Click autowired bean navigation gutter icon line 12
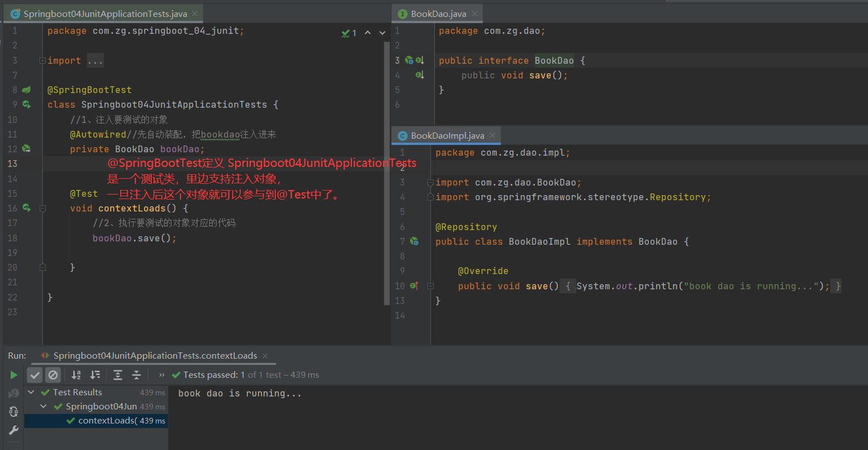Screen dimensions: 868x450 pos(26,149)
